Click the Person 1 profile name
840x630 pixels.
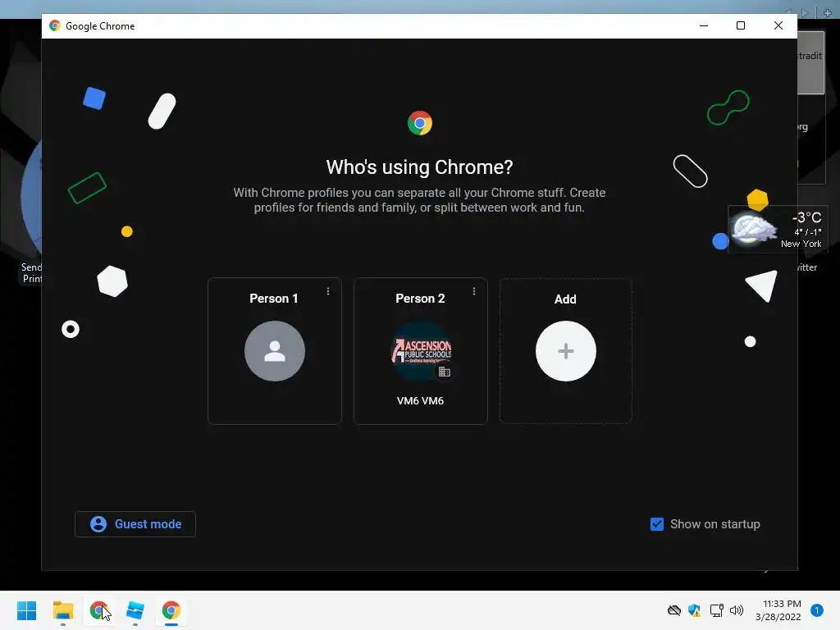click(274, 299)
